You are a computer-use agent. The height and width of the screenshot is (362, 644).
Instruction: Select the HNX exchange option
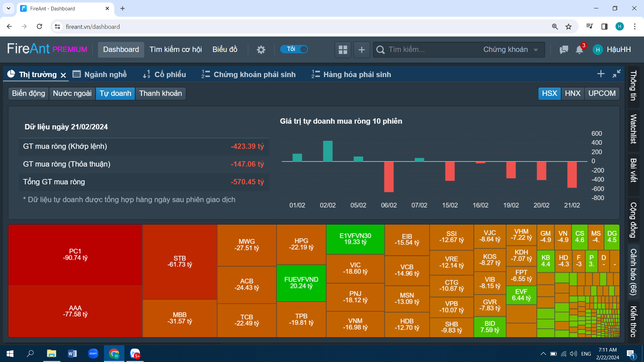573,93
